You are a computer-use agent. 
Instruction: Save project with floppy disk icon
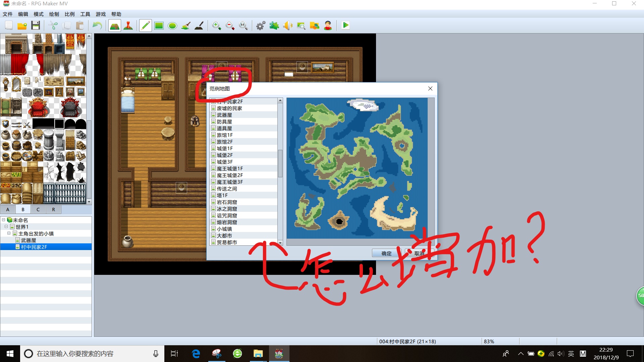(36, 25)
